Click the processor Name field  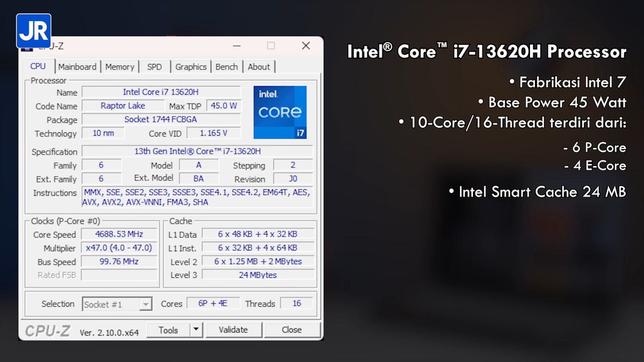click(x=161, y=92)
